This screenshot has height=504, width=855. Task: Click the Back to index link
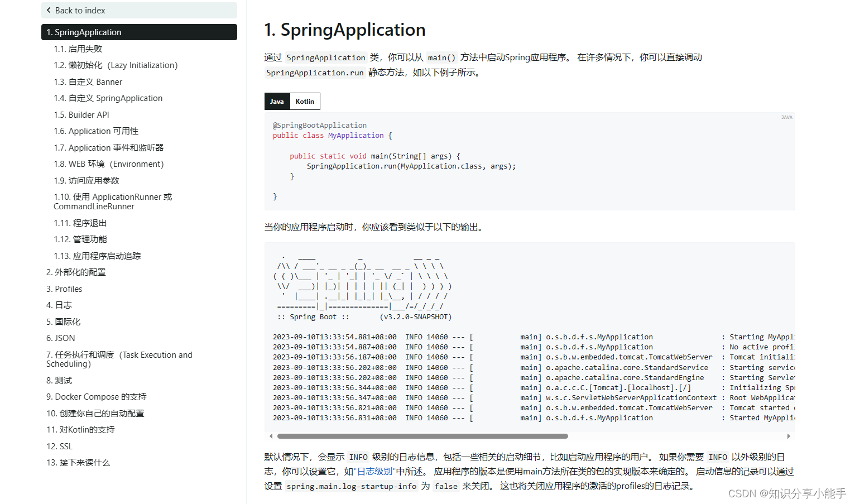point(139,10)
